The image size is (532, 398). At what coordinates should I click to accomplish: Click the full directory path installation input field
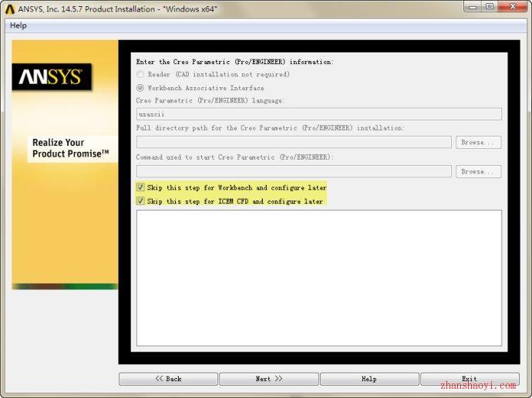point(294,142)
